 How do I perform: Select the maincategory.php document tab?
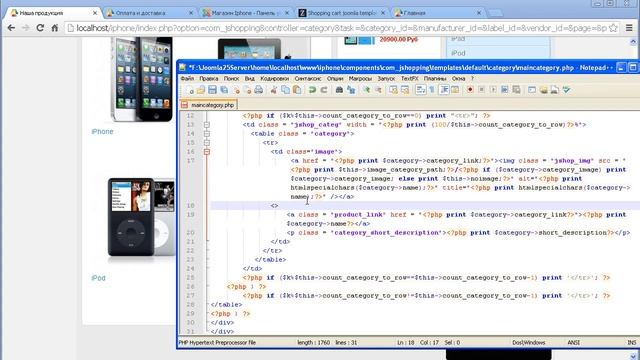coord(209,105)
